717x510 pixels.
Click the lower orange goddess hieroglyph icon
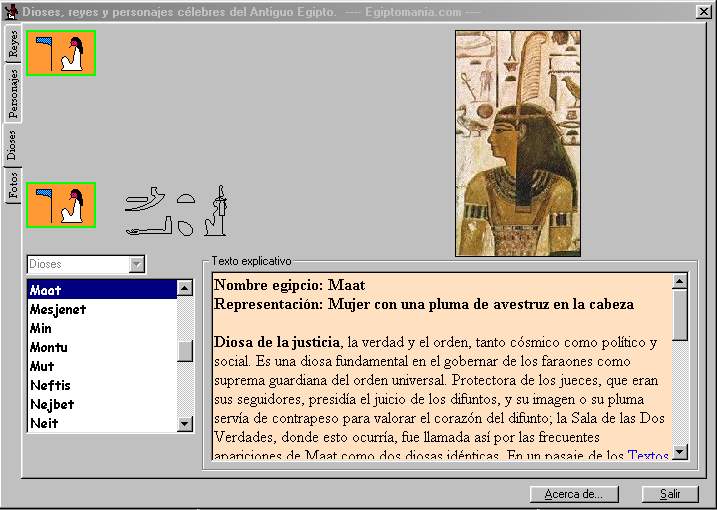(x=61, y=205)
